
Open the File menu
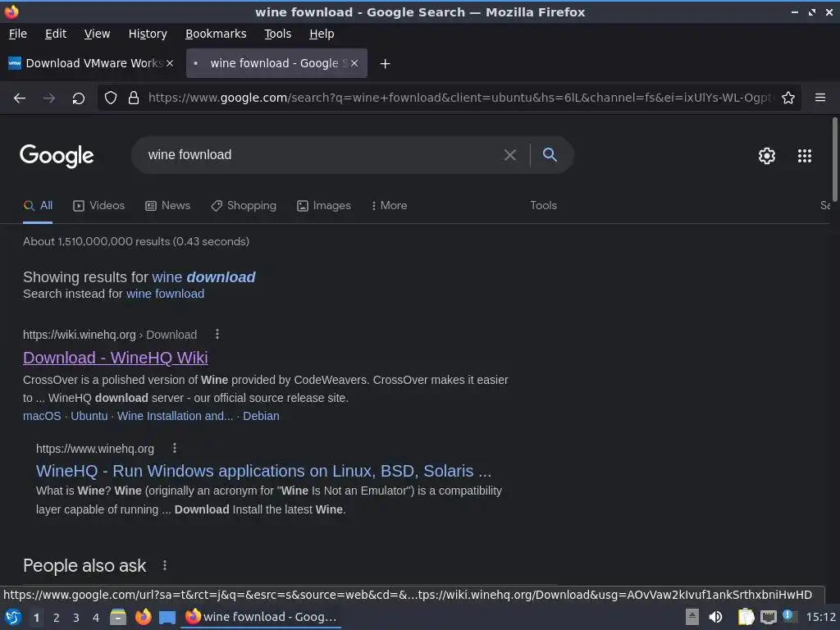[18, 34]
